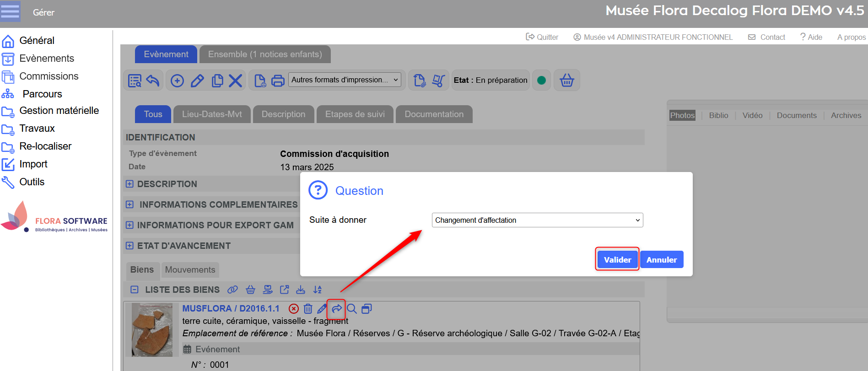Image resolution: width=868 pixels, height=371 pixels.
Task: Click the basket icon in top toolbar
Action: (566, 81)
